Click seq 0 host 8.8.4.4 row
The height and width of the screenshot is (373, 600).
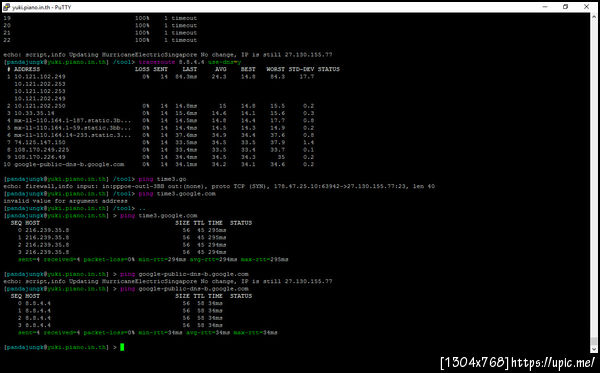point(120,303)
